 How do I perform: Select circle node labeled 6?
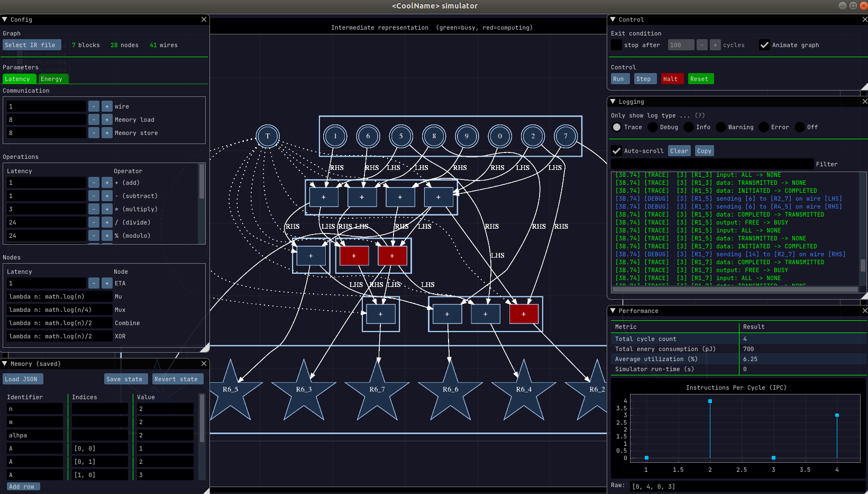pyautogui.click(x=368, y=136)
